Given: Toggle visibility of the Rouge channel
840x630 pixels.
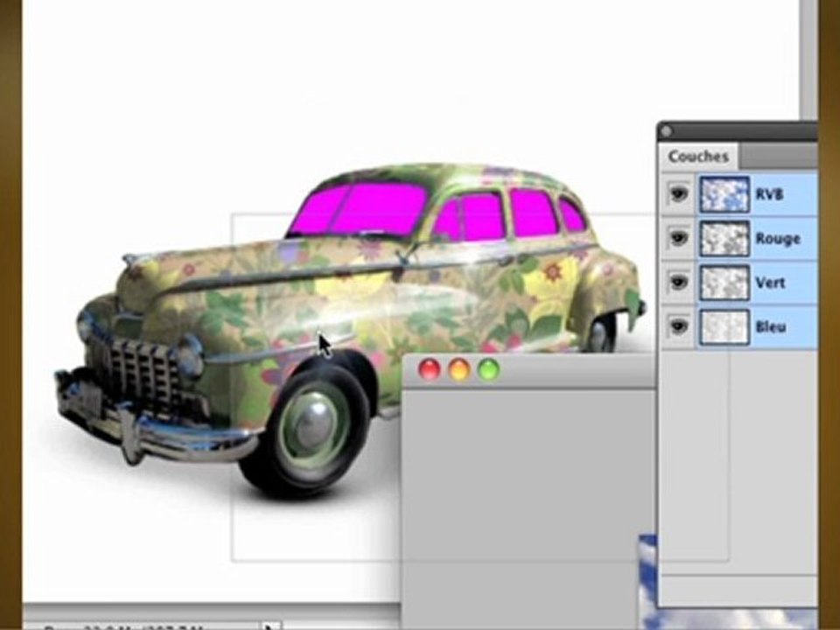Looking at the screenshot, I should [678, 238].
